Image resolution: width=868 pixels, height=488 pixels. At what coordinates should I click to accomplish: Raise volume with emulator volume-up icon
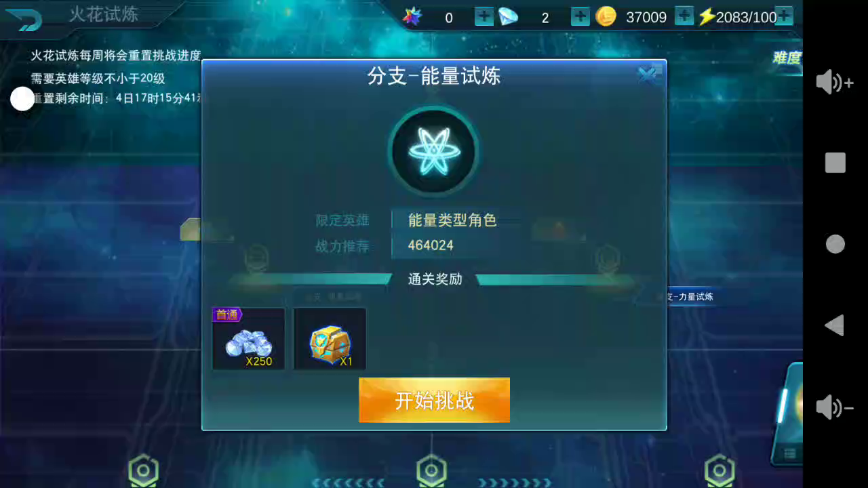[835, 83]
